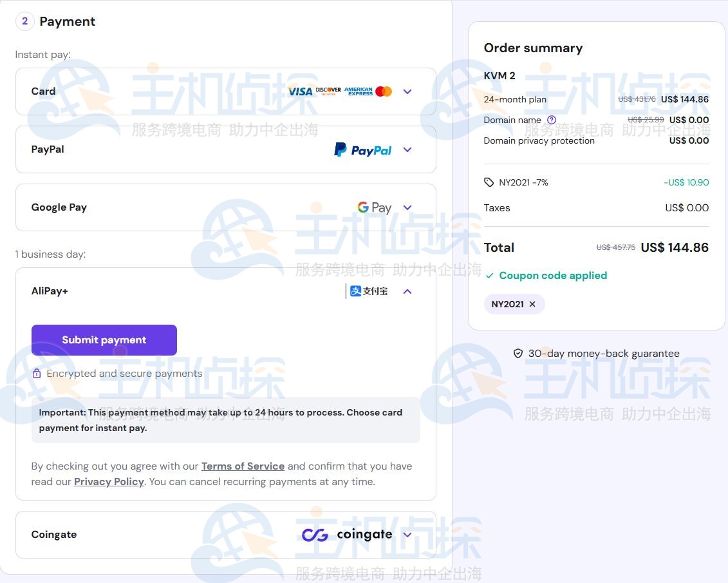728x583 pixels.
Task: Click the Domain name help icon
Action: click(x=551, y=120)
